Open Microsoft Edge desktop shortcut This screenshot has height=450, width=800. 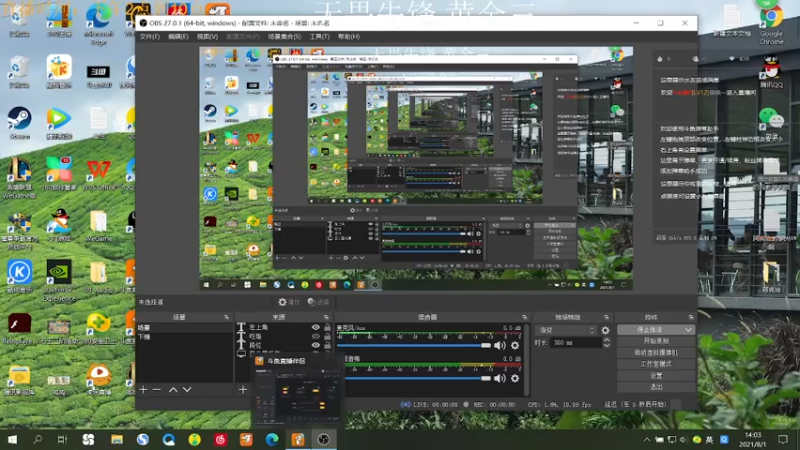[x=98, y=24]
